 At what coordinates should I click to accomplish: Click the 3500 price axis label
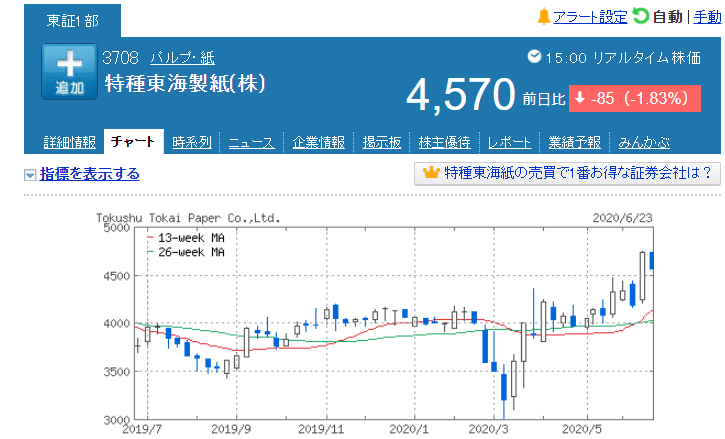coord(117,371)
